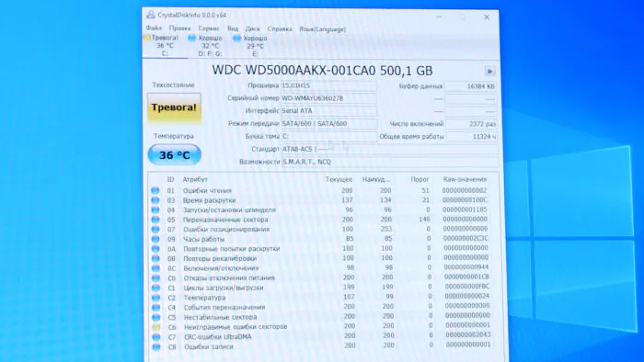Go to next disk with arrow button
644x362 pixels.
coord(489,72)
